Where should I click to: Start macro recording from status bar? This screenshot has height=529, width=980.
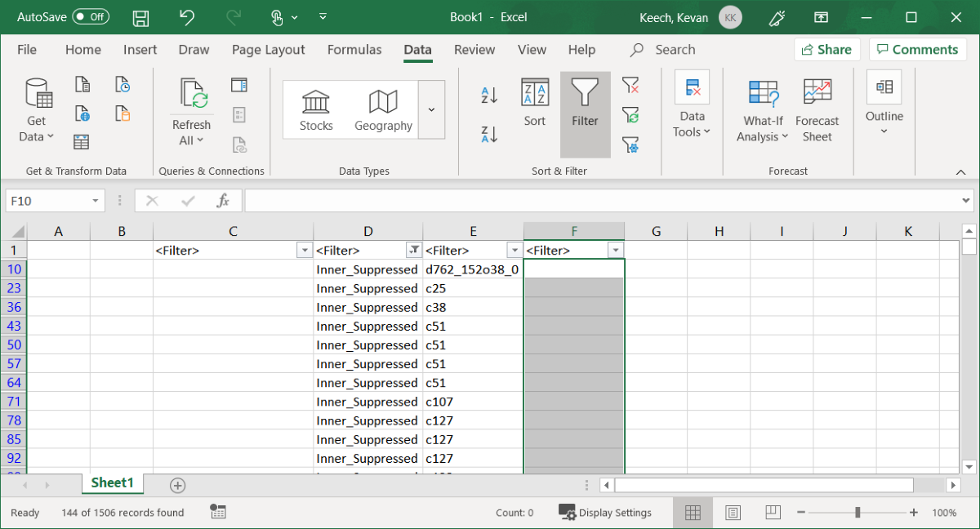coord(217,512)
